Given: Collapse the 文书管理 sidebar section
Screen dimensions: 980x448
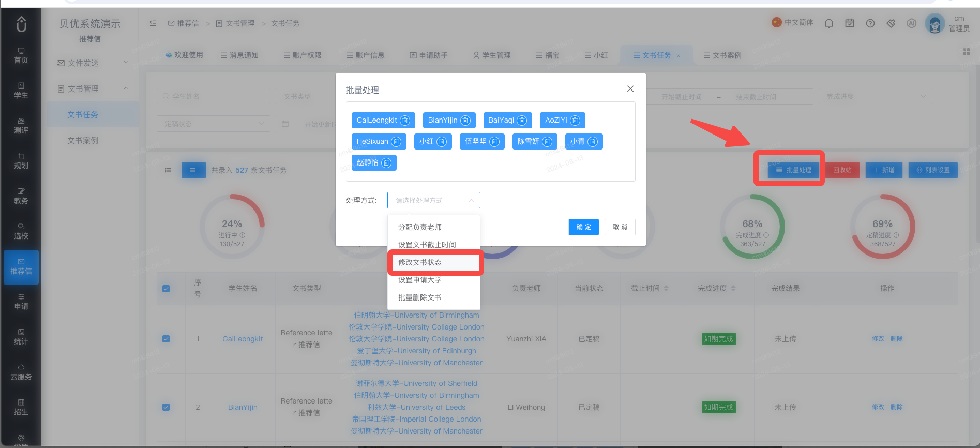Looking at the screenshot, I should [93, 89].
